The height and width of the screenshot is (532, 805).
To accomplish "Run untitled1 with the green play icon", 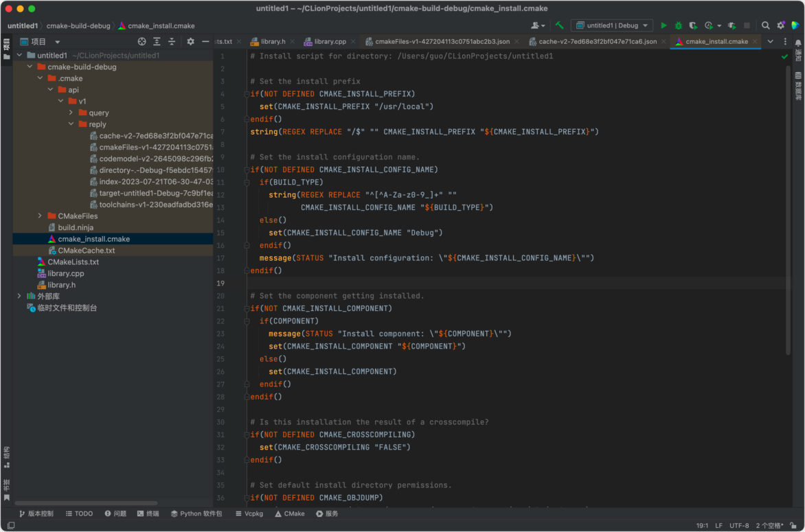I will [x=664, y=25].
